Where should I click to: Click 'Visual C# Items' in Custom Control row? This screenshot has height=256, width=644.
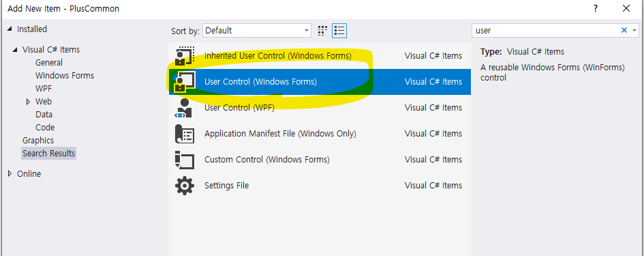click(433, 159)
